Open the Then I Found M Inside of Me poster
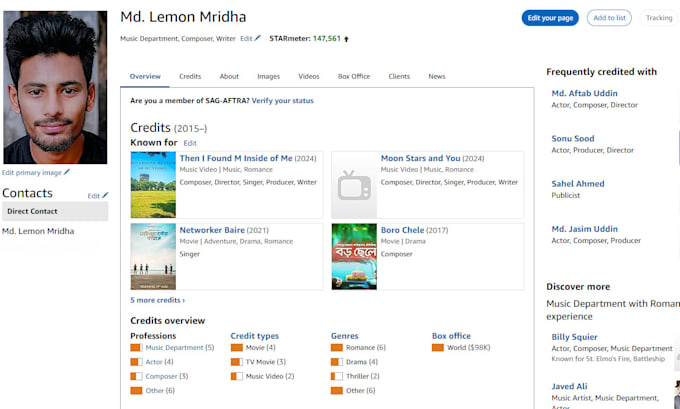Viewport: 680px width, 409px height. point(153,185)
